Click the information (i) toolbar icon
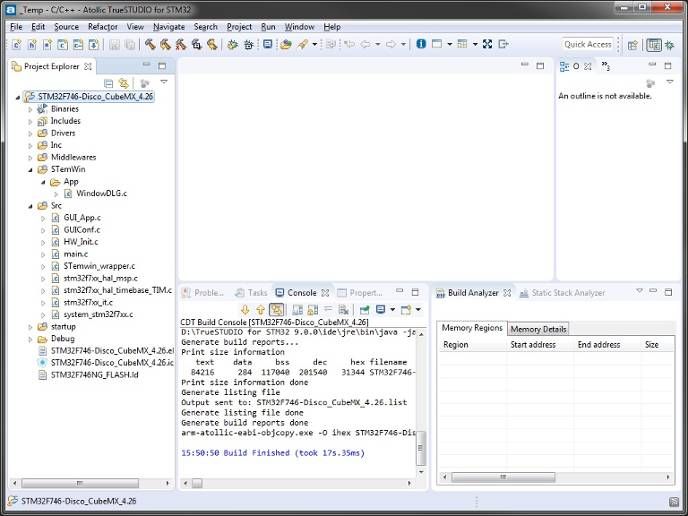Image resolution: width=688 pixels, height=516 pixels. click(x=421, y=44)
